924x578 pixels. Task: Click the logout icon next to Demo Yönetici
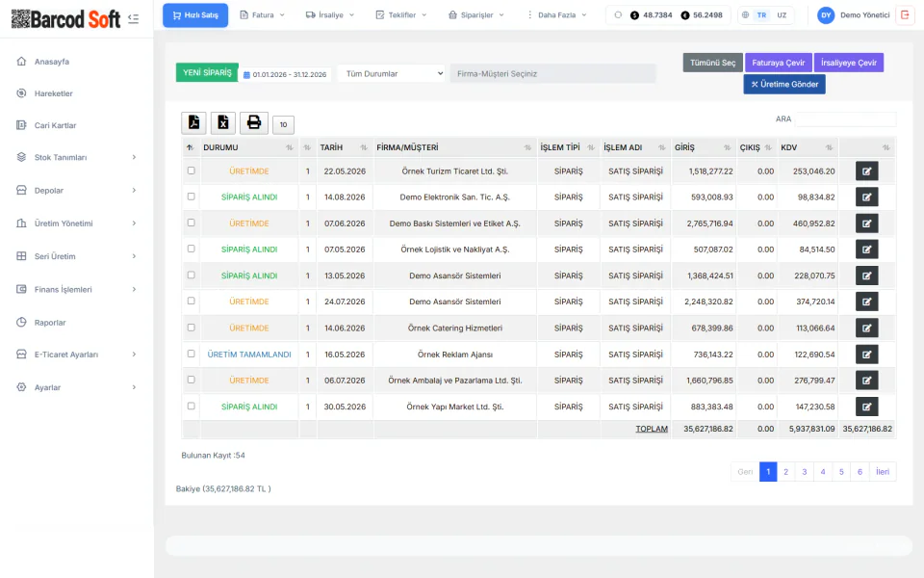click(x=905, y=15)
